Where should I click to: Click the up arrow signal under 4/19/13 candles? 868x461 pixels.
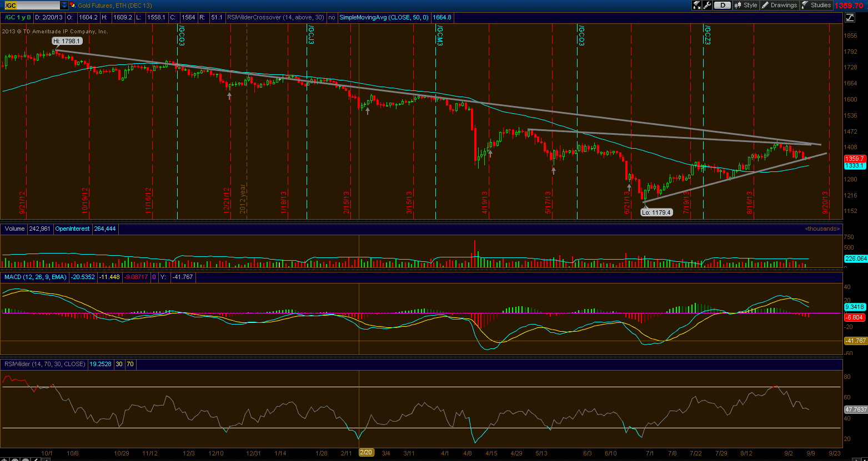click(x=490, y=154)
